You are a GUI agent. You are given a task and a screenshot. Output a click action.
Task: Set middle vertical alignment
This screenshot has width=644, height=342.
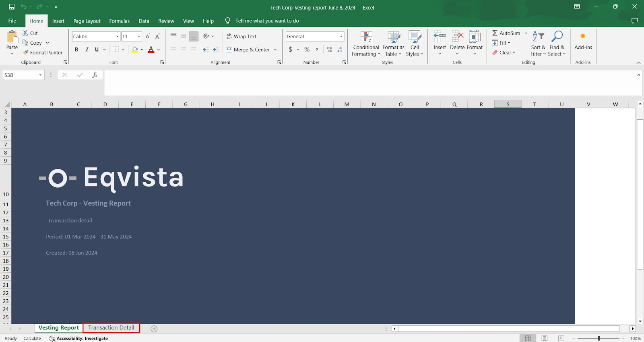(x=184, y=36)
